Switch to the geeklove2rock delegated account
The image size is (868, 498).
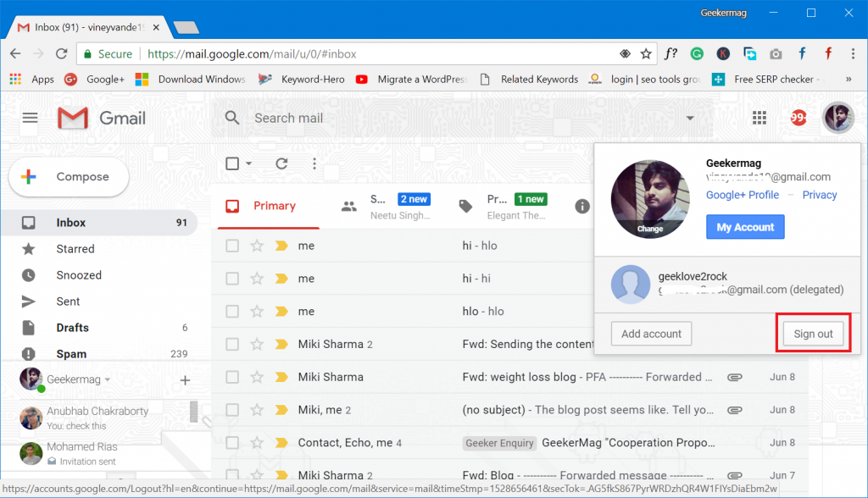point(726,284)
